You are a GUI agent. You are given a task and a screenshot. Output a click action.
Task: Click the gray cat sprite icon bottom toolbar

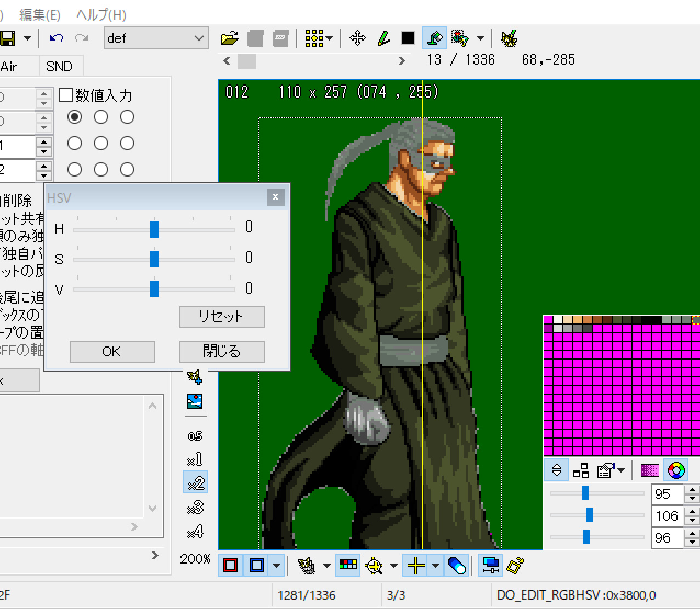coord(307,565)
